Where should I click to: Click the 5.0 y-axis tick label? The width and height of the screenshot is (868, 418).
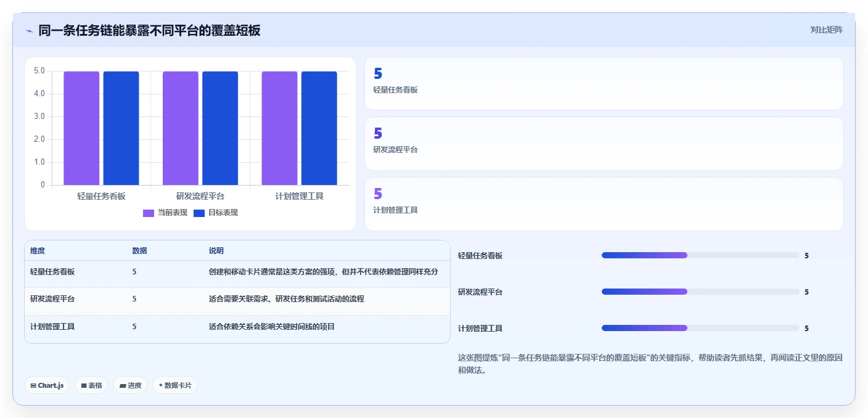click(39, 71)
